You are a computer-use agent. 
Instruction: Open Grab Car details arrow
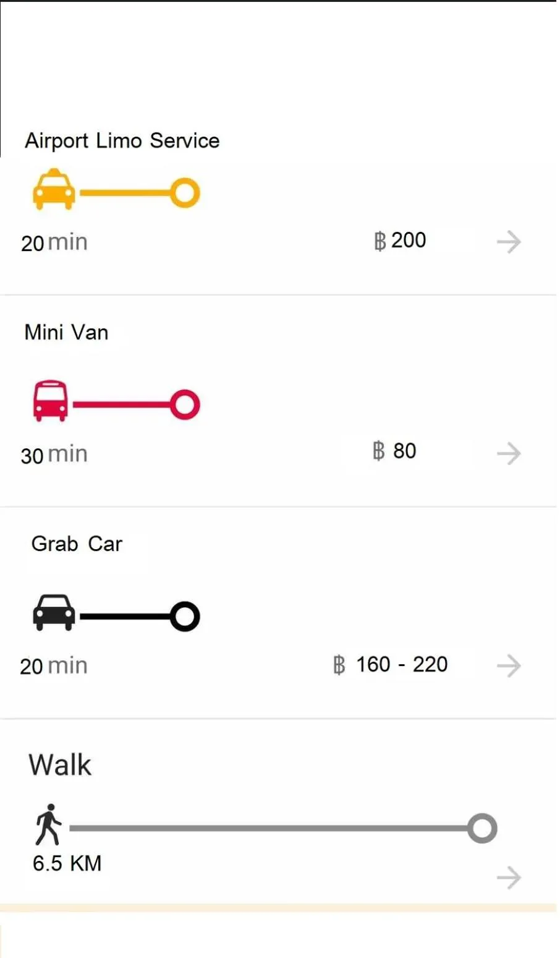(509, 666)
